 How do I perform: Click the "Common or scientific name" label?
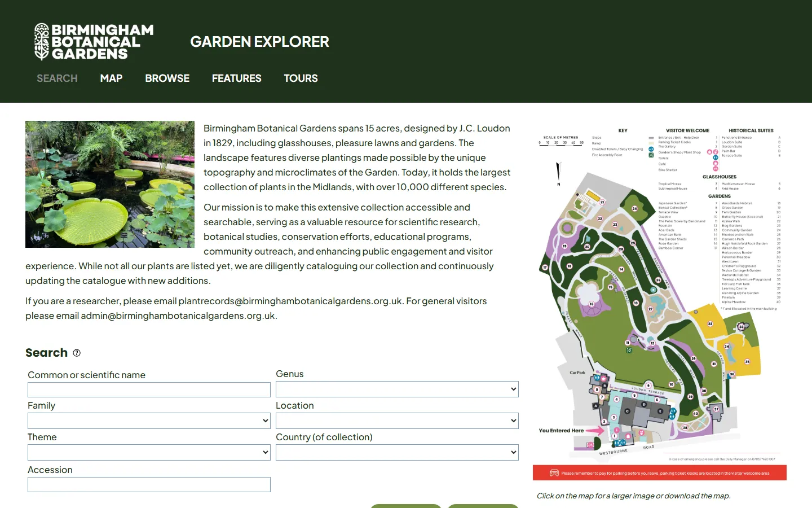[x=86, y=375]
